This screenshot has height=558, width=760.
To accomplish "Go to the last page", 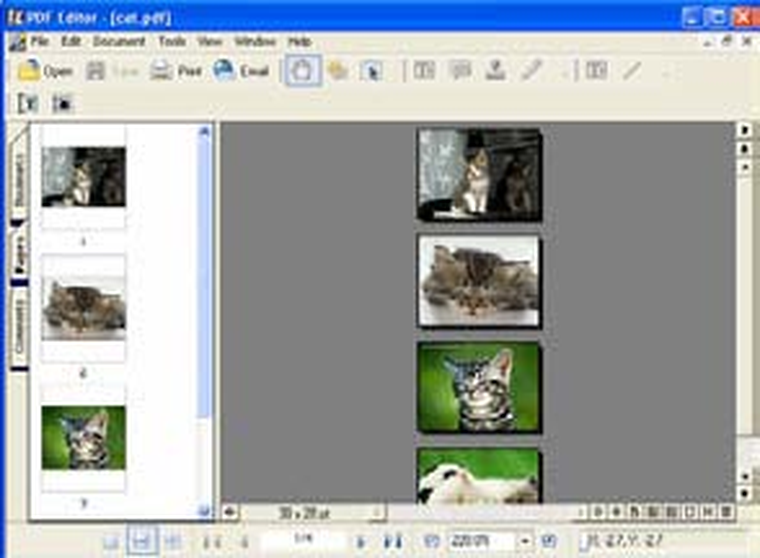I will pyautogui.click(x=393, y=542).
